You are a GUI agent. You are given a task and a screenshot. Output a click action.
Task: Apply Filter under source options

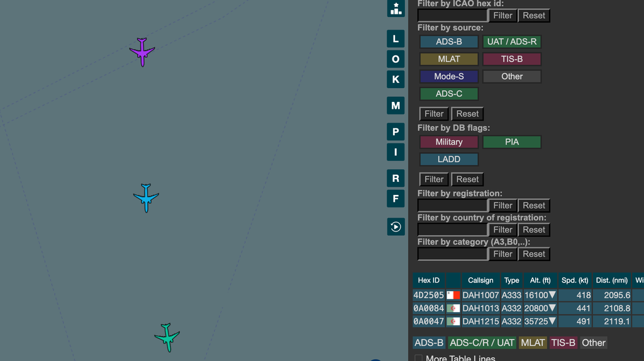434,114
